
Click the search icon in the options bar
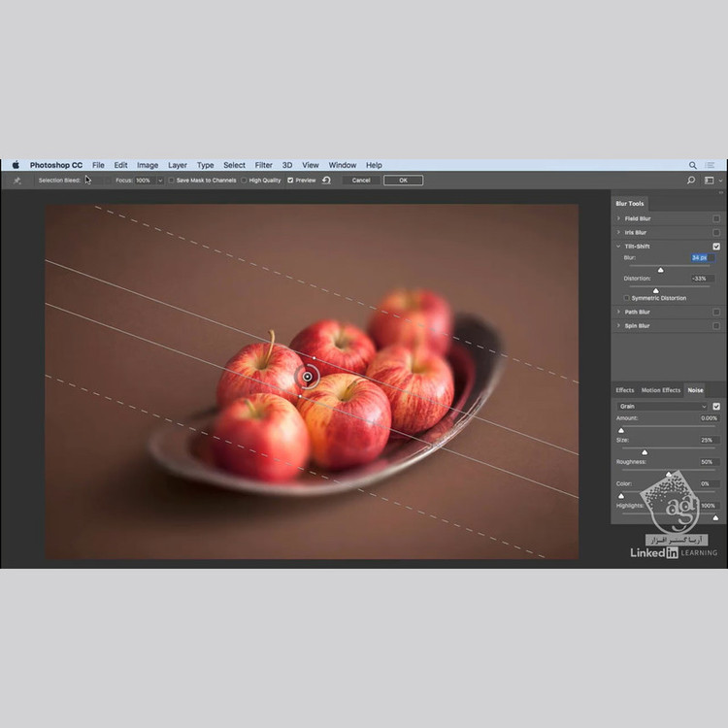click(691, 181)
